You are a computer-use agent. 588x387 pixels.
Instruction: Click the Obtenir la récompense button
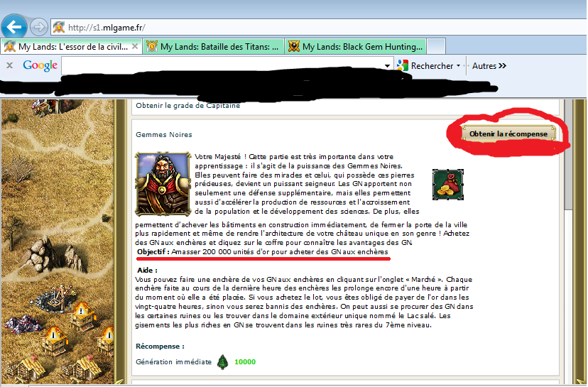(508, 133)
